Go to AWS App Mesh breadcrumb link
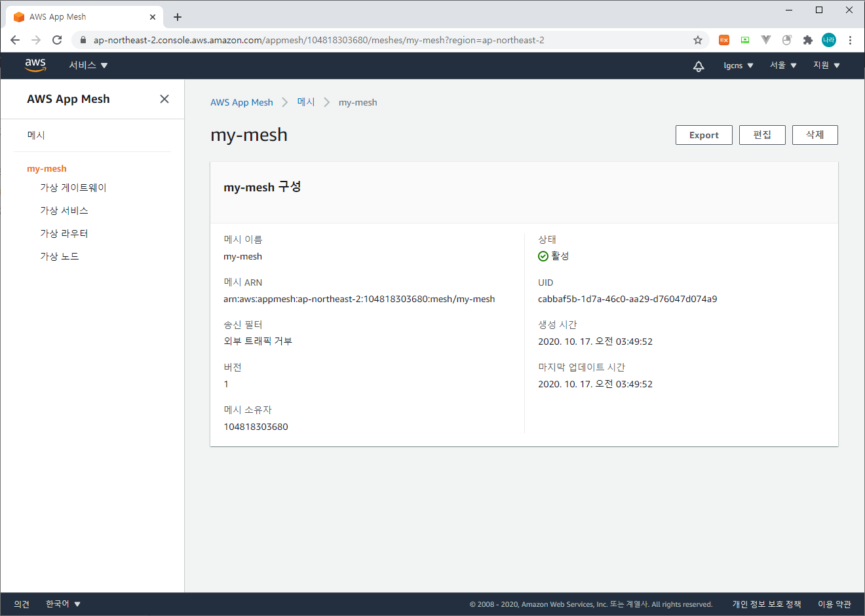 point(242,102)
